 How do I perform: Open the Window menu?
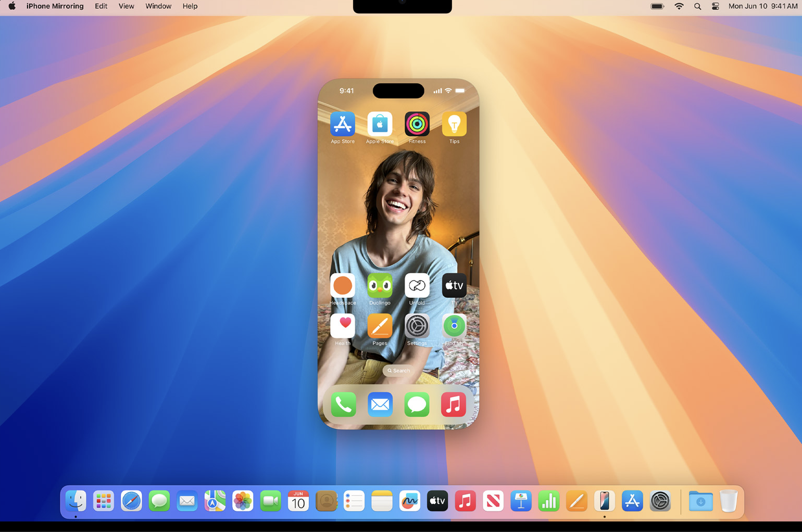click(158, 6)
